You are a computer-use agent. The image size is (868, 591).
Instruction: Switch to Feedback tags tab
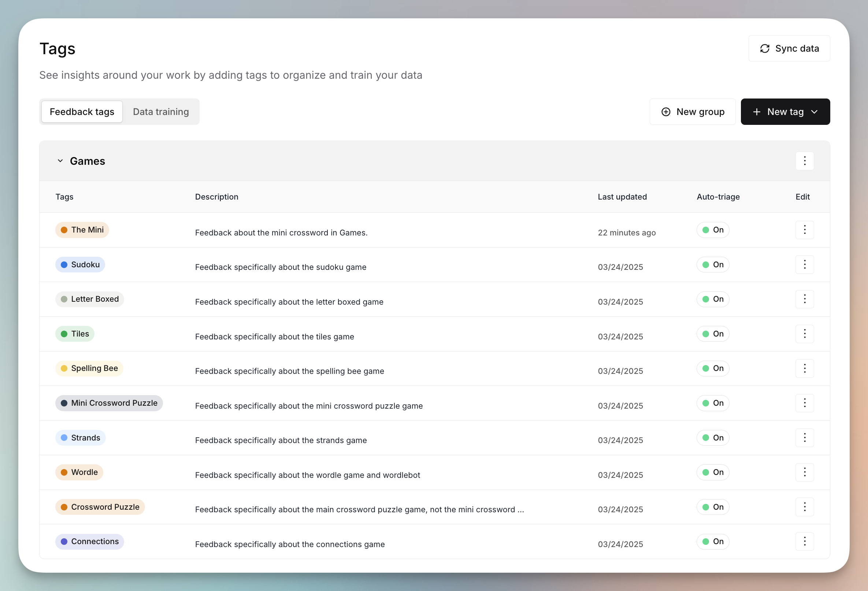coord(82,112)
